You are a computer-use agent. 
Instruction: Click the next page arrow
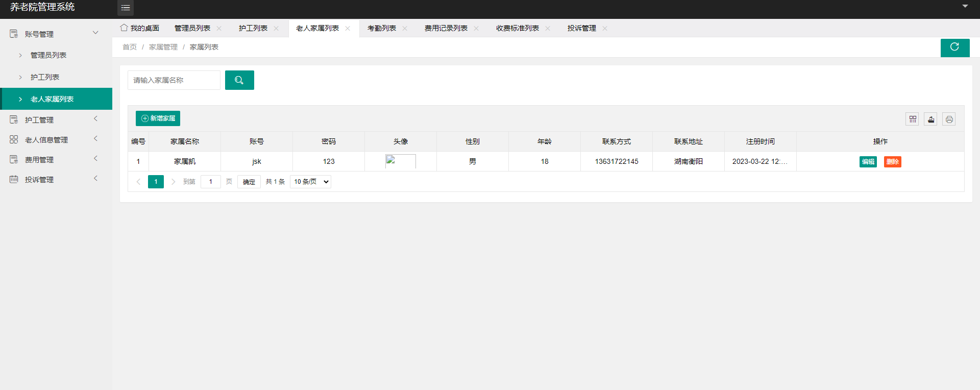coord(173,182)
